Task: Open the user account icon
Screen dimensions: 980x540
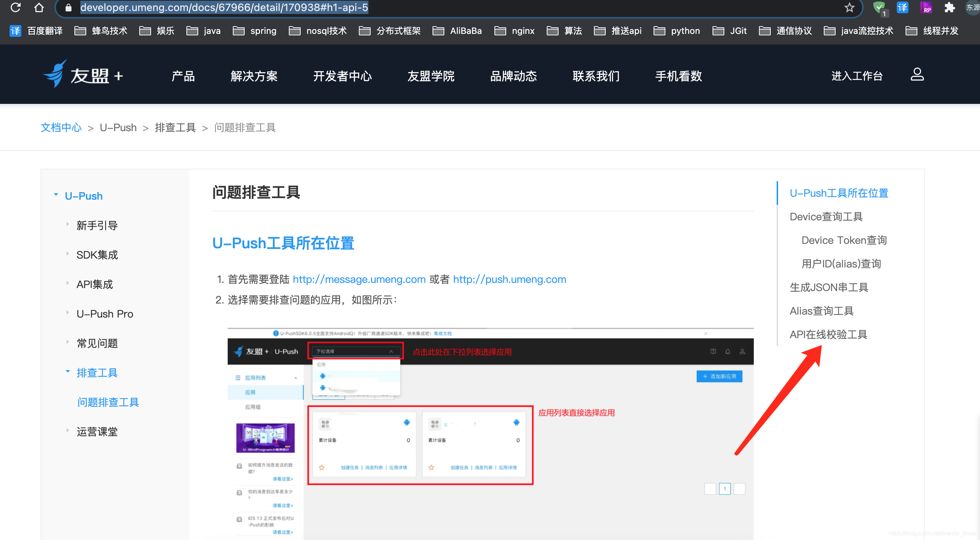Action: click(x=917, y=74)
